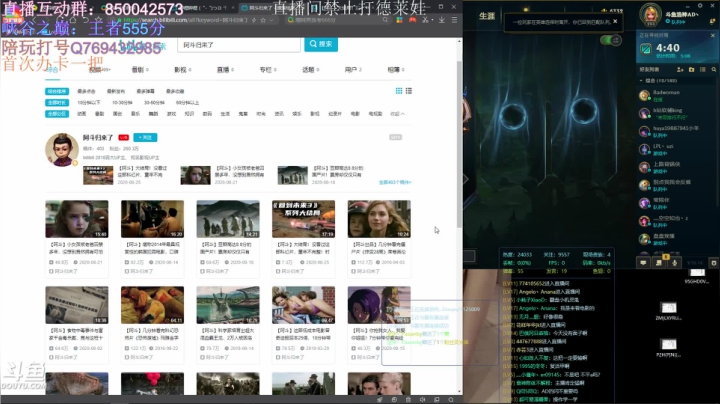Dismiss the League client notification banner
This screenshot has height=404, width=720.
615,21
